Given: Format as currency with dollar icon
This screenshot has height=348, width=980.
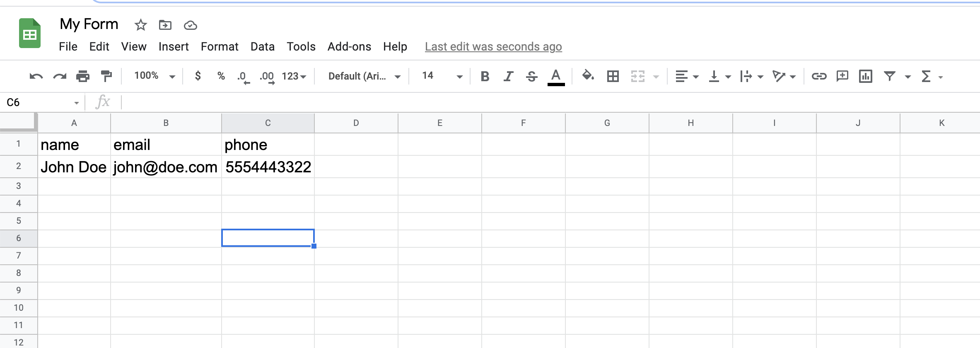Looking at the screenshot, I should (198, 76).
